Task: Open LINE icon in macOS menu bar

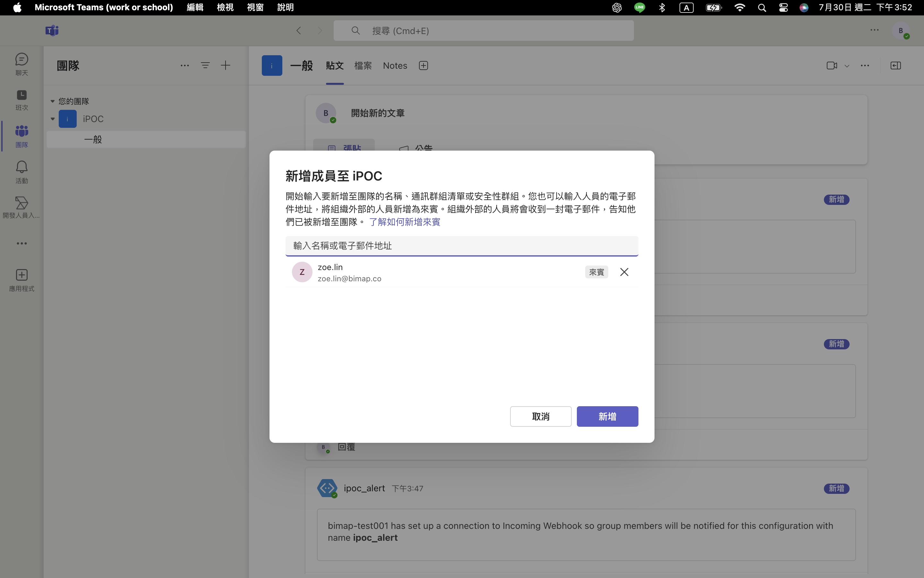Action: (639, 8)
